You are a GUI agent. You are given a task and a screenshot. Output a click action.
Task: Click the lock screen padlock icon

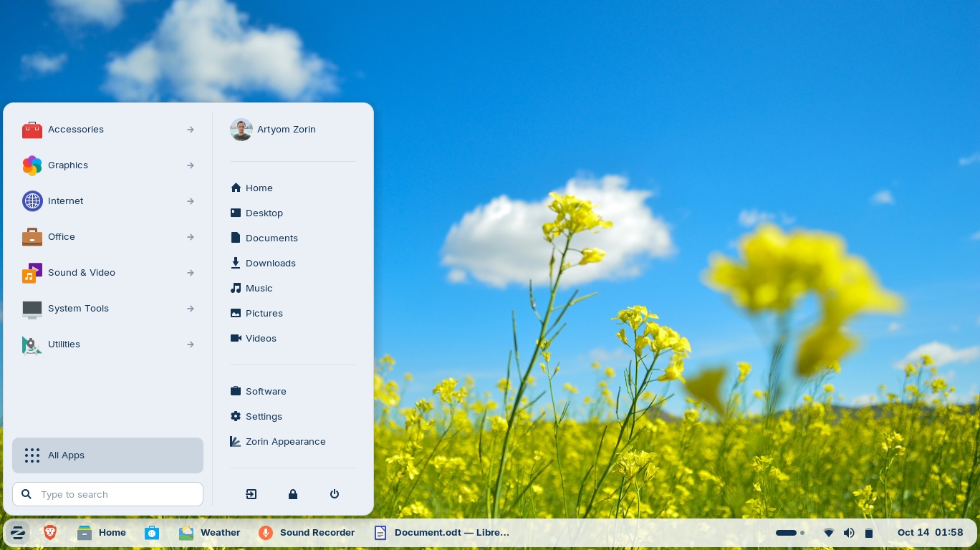click(x=292, y=494)
